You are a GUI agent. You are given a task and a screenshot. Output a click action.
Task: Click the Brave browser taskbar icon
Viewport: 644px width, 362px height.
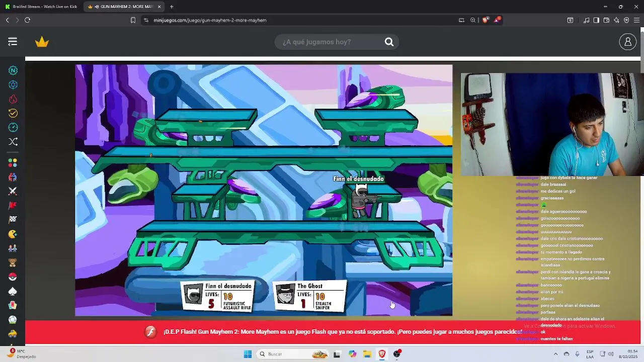point(382,354)
